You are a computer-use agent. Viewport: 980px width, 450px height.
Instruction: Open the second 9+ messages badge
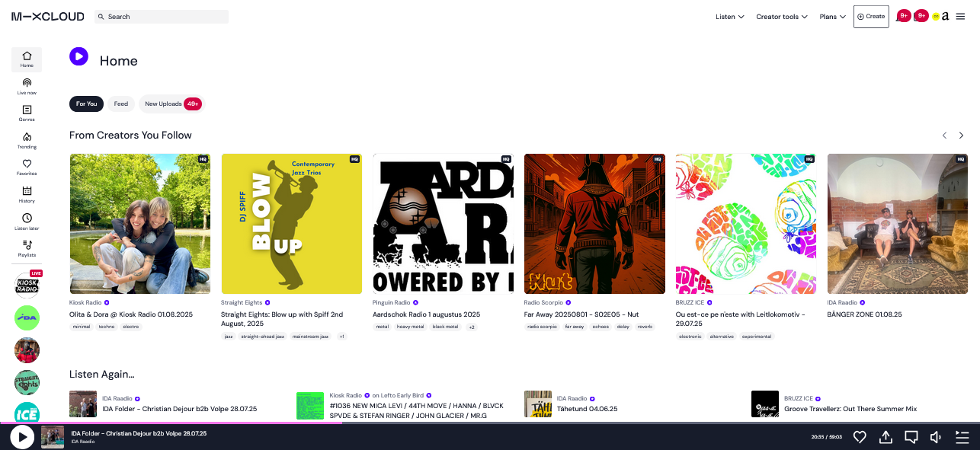tap(921, 15)
